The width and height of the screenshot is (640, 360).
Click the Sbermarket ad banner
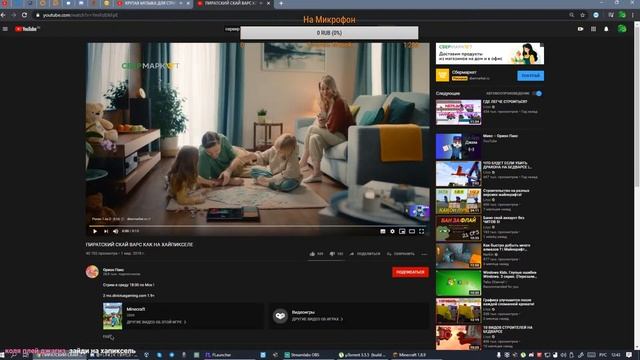(490, 53)
